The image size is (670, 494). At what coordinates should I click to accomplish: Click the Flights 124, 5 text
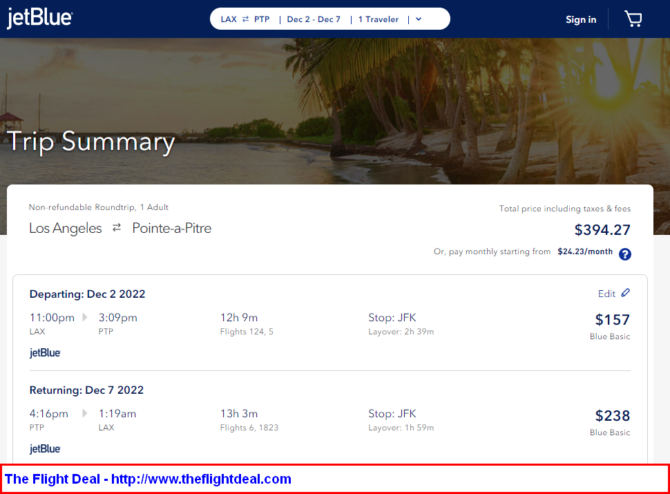coord(247,332)
